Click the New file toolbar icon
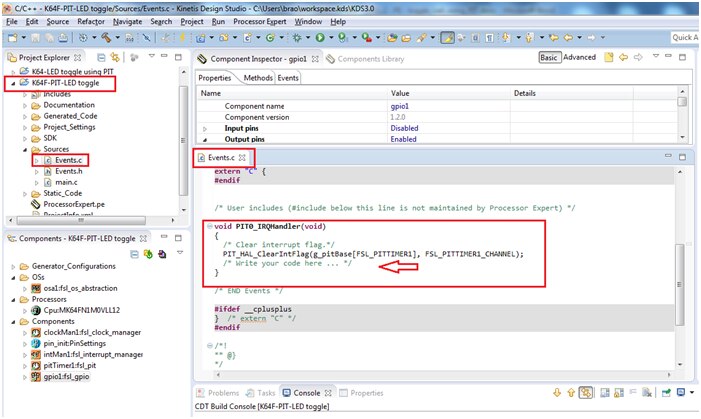 (13, 38)
